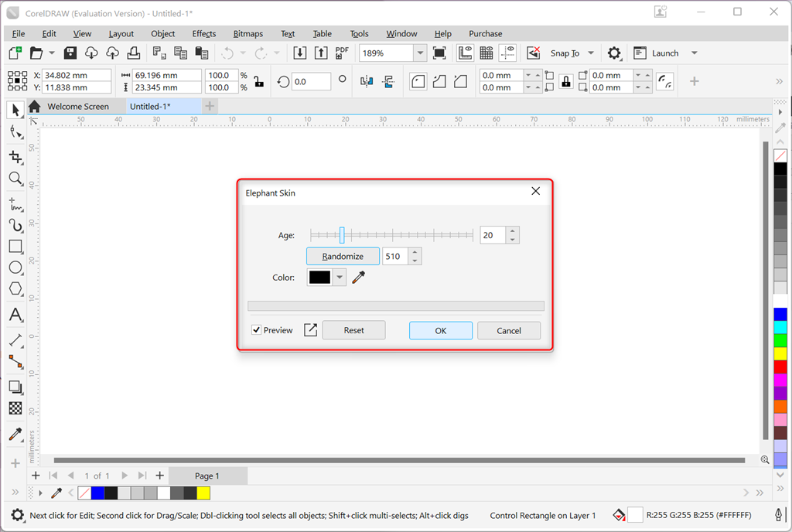Open the Purchase menu link

tap(486, 34)
